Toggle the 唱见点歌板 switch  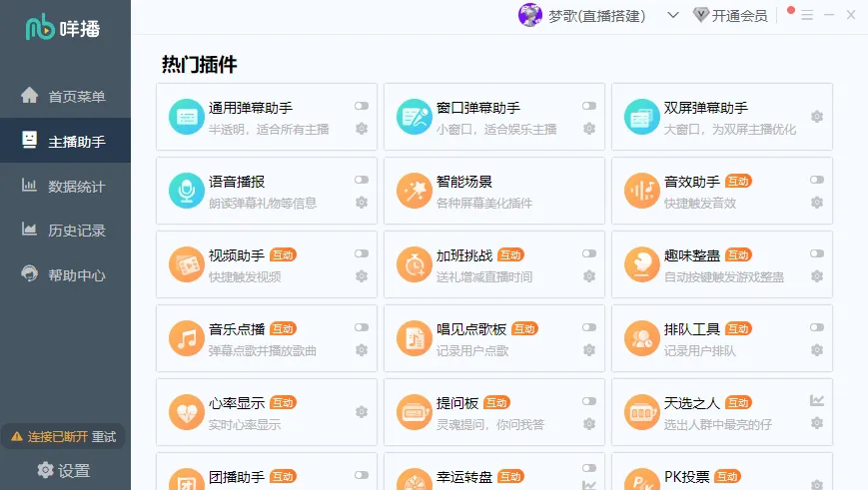click(589, 327)
